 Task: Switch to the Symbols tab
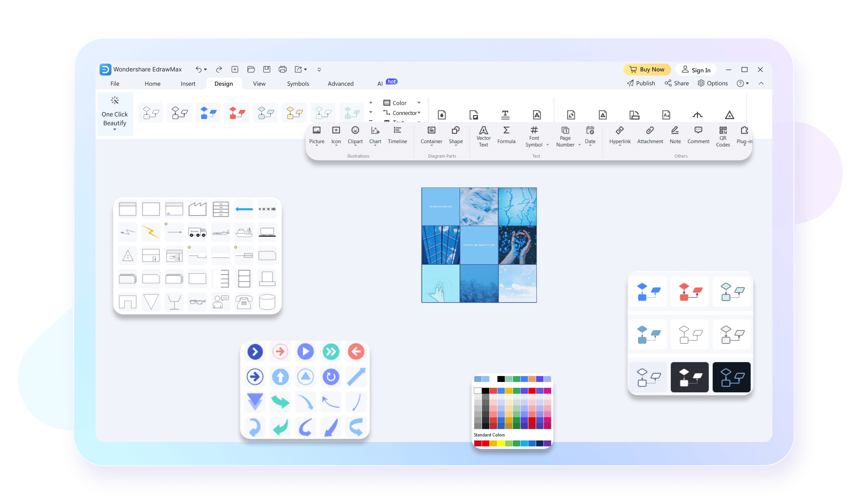(298, 83)
